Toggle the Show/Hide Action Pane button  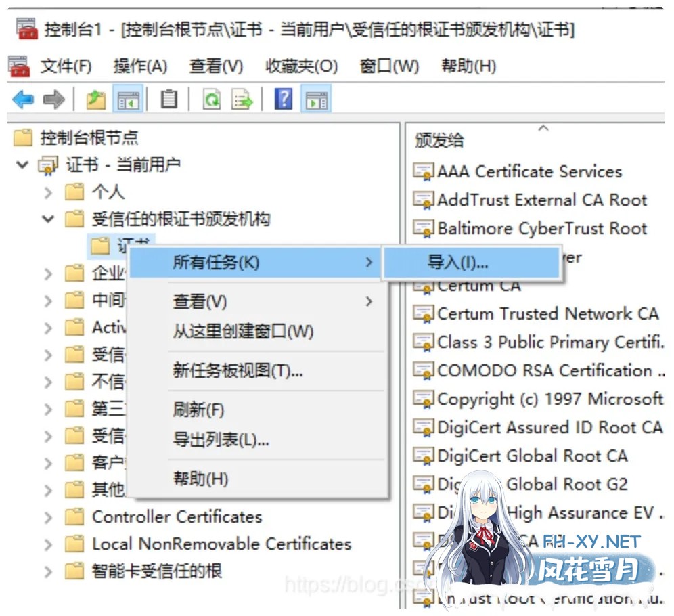point(316,100)
